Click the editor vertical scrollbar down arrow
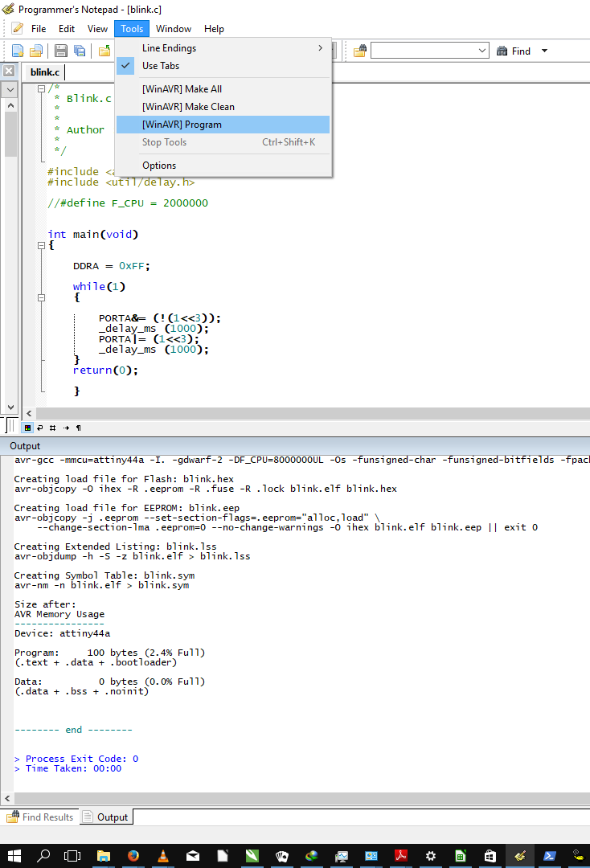The height and width of the screenshot is (868, 590). coord(10,407)
